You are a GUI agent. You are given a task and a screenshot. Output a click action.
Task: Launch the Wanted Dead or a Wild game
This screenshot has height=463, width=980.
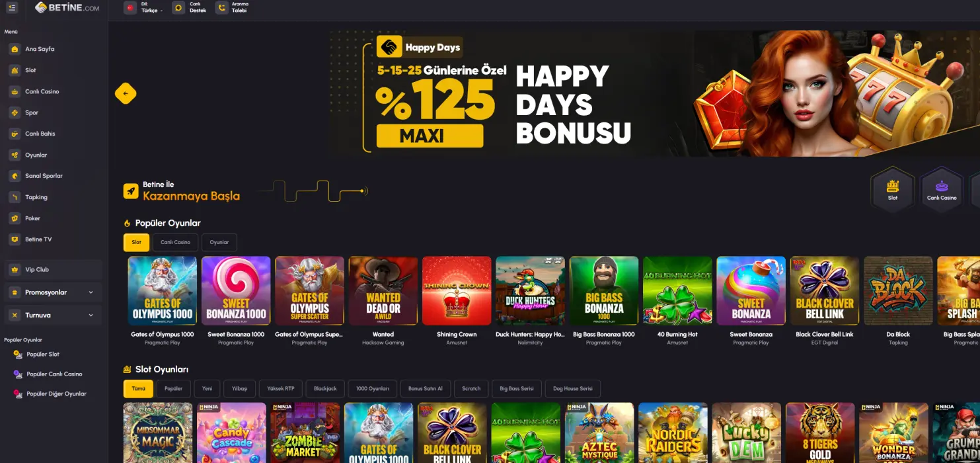click(x=383, y=290)
